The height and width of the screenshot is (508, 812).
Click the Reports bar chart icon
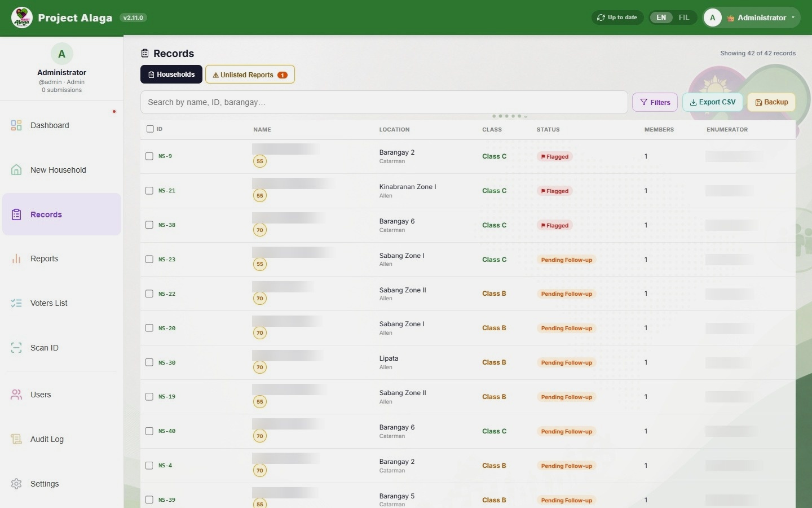pyautogui.click(x=16, y=259)
